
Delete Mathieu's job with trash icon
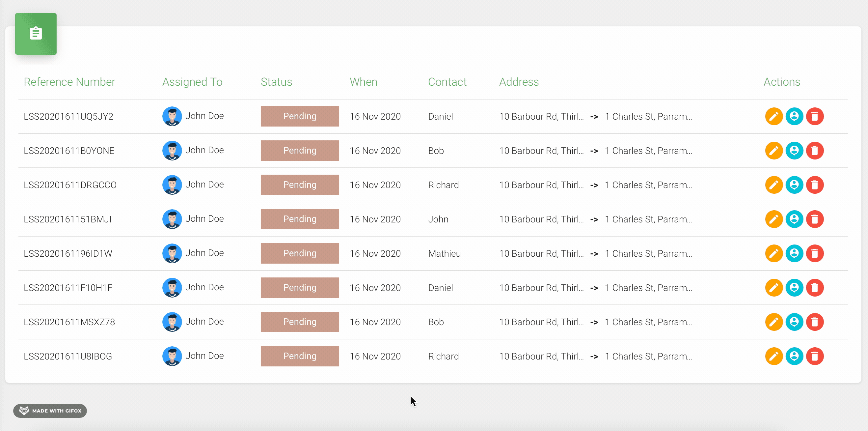point(815,253)
